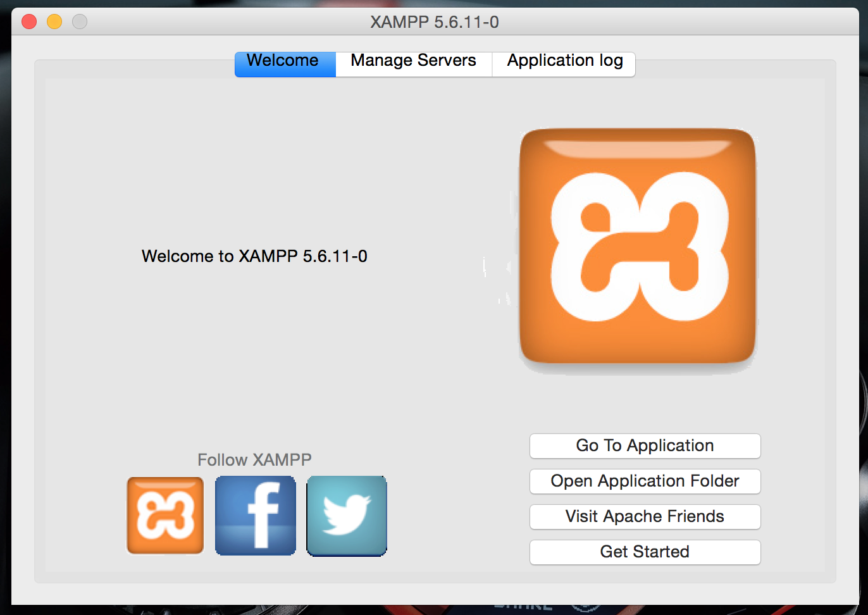Viewport: 868px width, 615px height.
Task: Click the XAMPP 5.6.11-0 window title
Action: (x=435, y=22)
